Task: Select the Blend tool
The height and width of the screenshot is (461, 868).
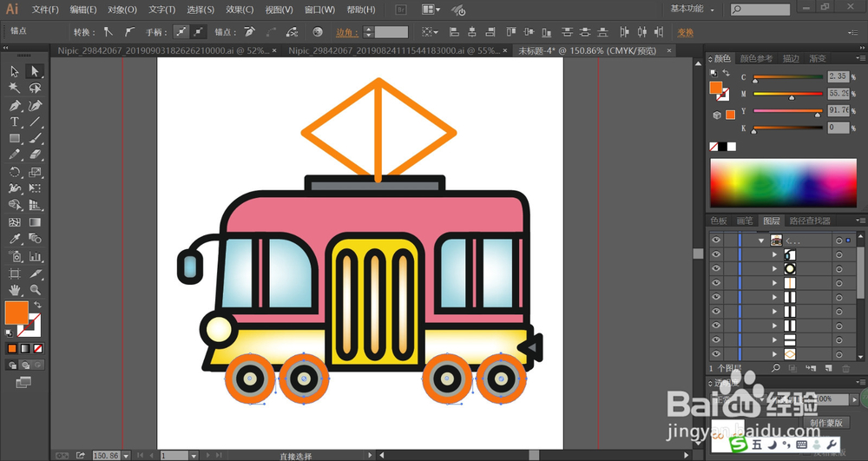Action: coord(35,239)
